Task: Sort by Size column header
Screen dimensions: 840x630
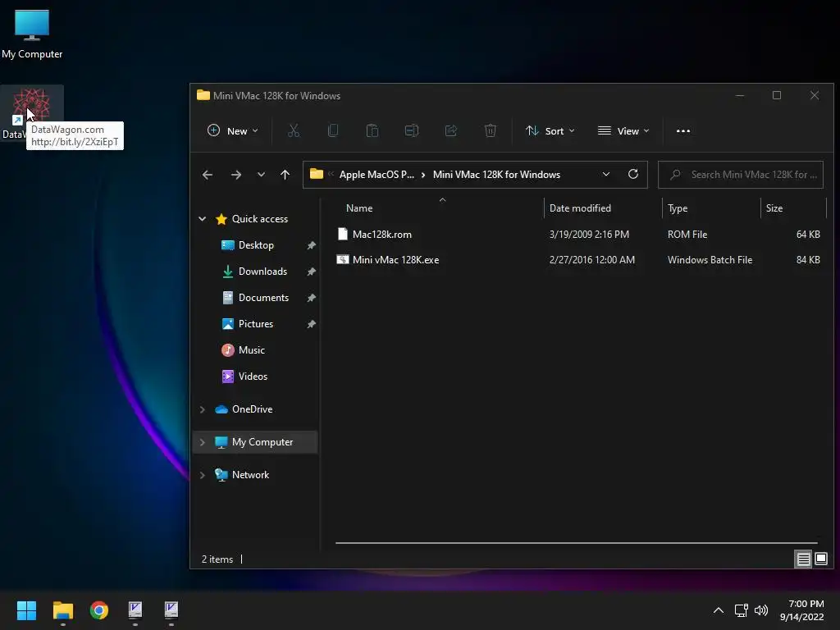Action: [774, 208]
